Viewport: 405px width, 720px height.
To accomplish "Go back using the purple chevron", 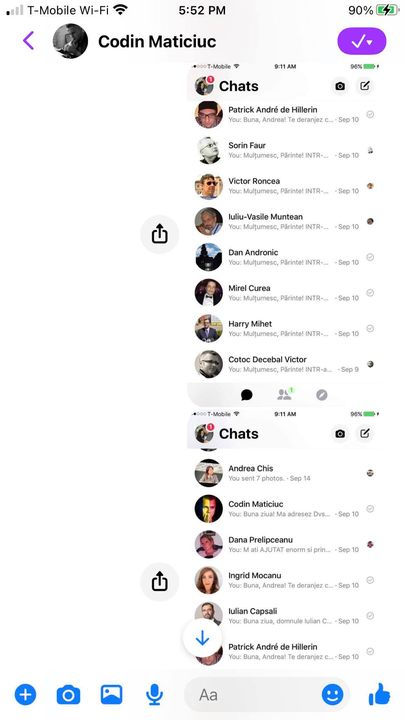I will click(x=28, y=41).
